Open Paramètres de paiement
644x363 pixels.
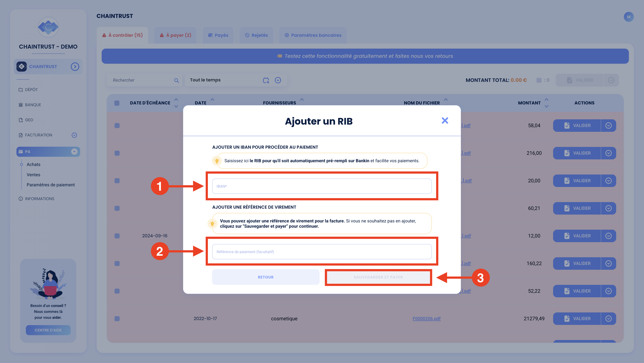[51, 185]
